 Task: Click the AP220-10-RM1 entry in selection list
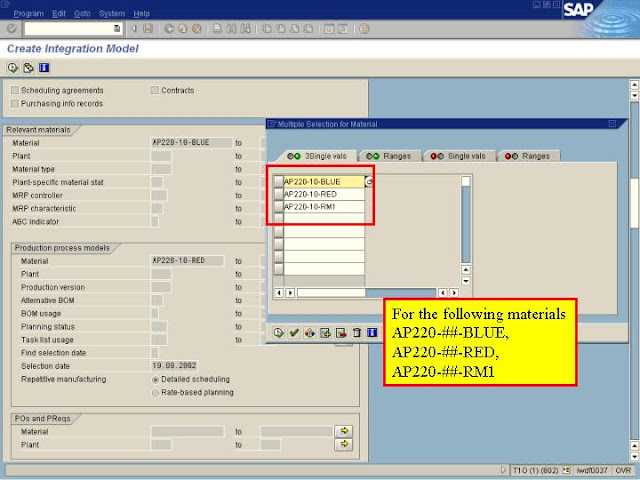tap(324, 207)
